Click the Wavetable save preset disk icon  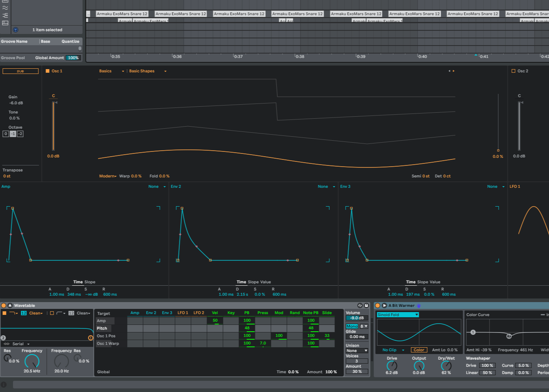click(366, 306)
